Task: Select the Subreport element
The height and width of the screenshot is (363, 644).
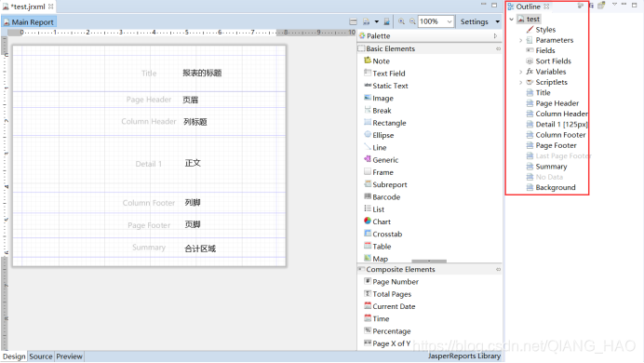Action: [x=385, y=184]
